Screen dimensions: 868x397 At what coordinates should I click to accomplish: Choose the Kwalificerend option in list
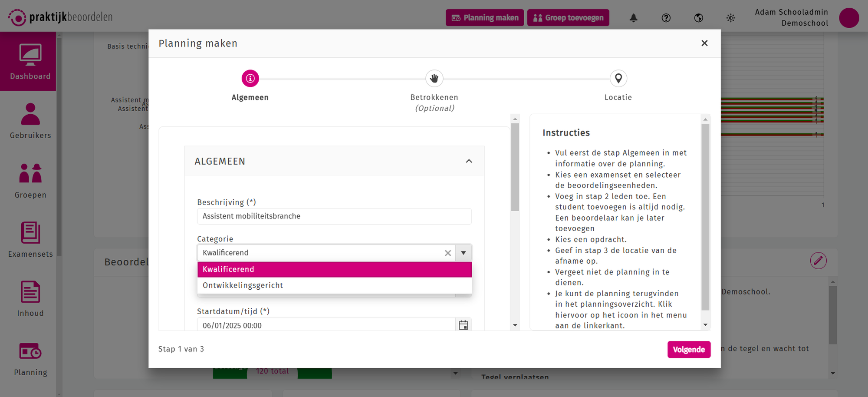tap(334, 269)
